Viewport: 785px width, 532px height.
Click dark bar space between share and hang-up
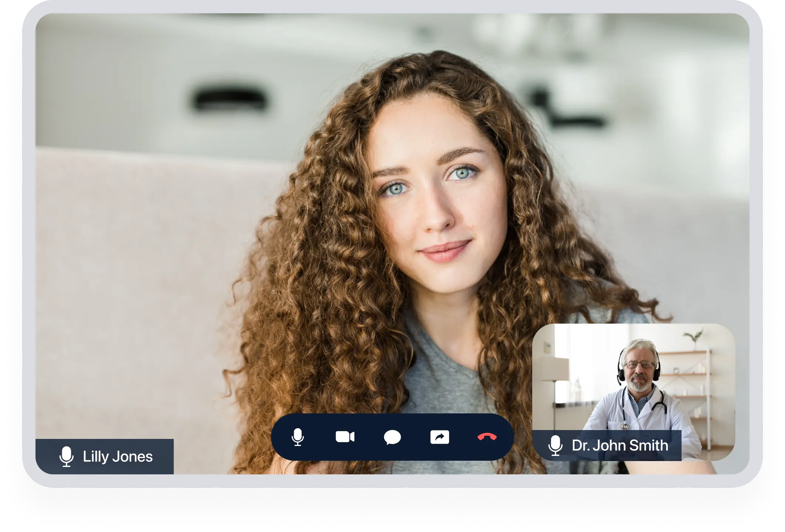click(x=463, y=437)
